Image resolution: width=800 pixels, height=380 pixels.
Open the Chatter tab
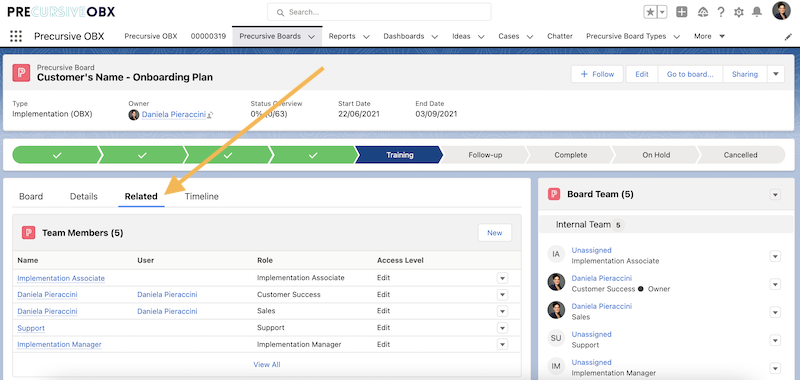(x=560, y=36)
